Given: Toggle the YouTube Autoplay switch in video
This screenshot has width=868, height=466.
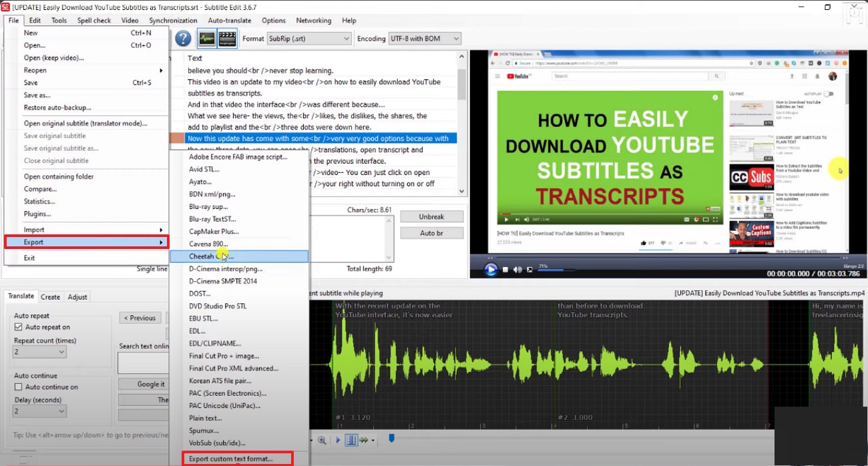Looking at the screenshot, I should (829, 94).
